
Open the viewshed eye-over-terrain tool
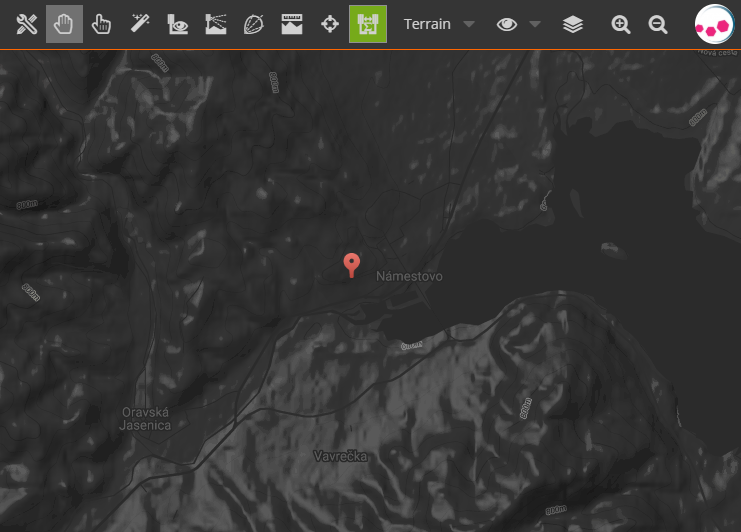[x=178, y=24]
